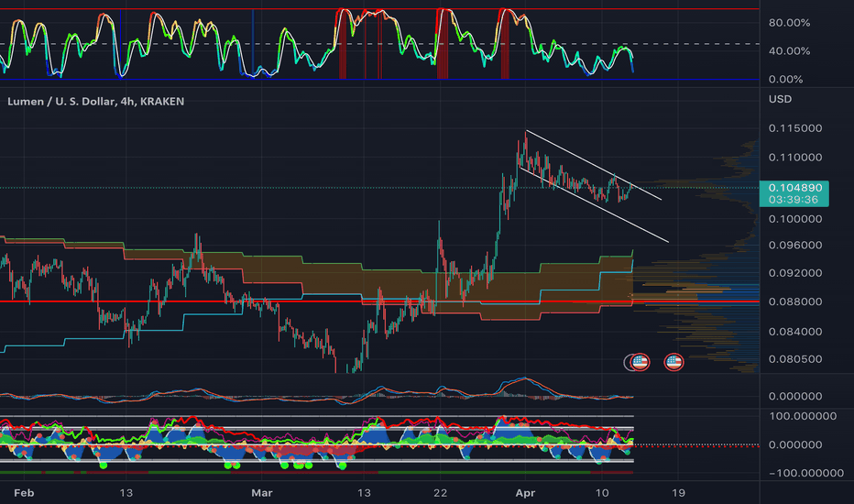
Task: Click the Feb label on time axis
Action: [24, 493]
